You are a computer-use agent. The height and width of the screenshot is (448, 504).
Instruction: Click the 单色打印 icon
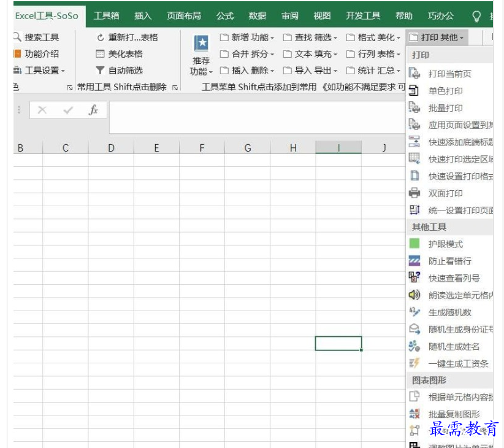coord(414,91)
